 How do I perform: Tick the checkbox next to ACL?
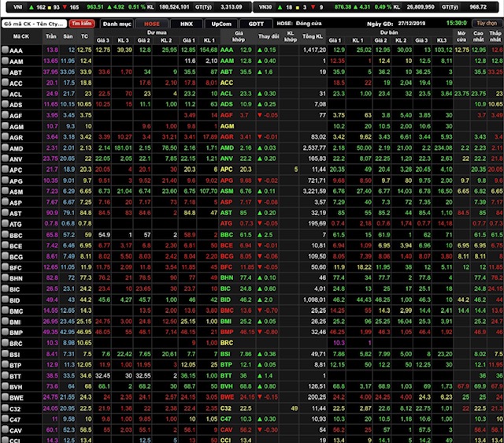click(5, 93)
